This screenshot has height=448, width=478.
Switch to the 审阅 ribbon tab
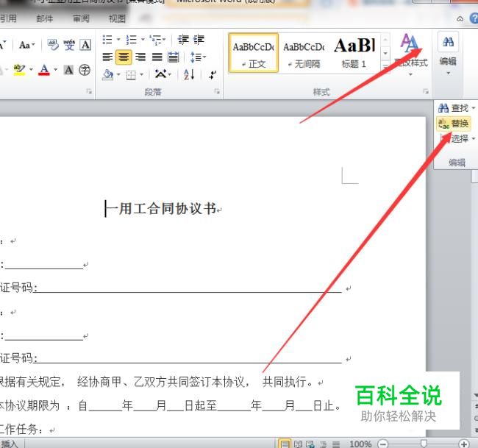(81, 18)
